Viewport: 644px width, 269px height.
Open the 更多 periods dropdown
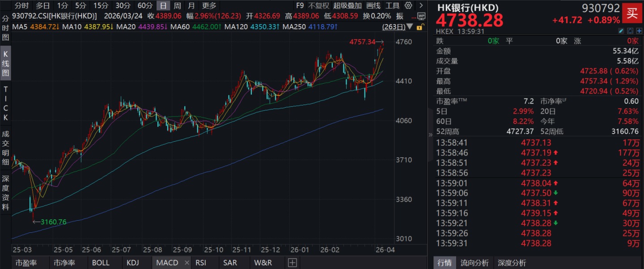click(x=209, y=6)
